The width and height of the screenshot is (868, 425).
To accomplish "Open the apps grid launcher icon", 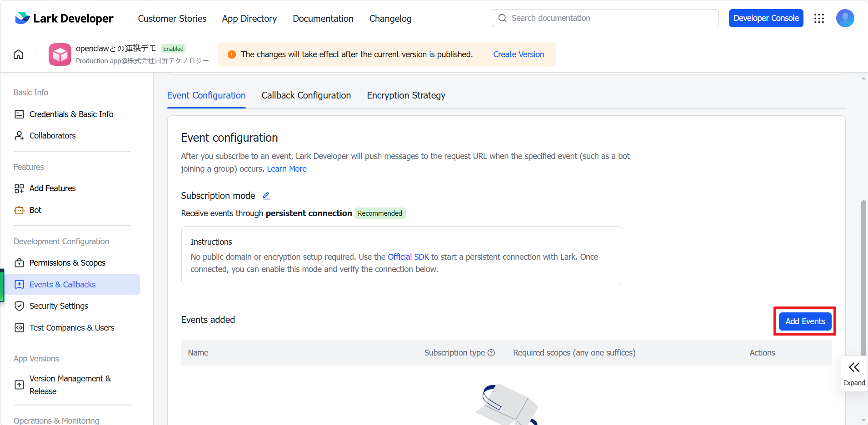I will (x=819, y=18).
